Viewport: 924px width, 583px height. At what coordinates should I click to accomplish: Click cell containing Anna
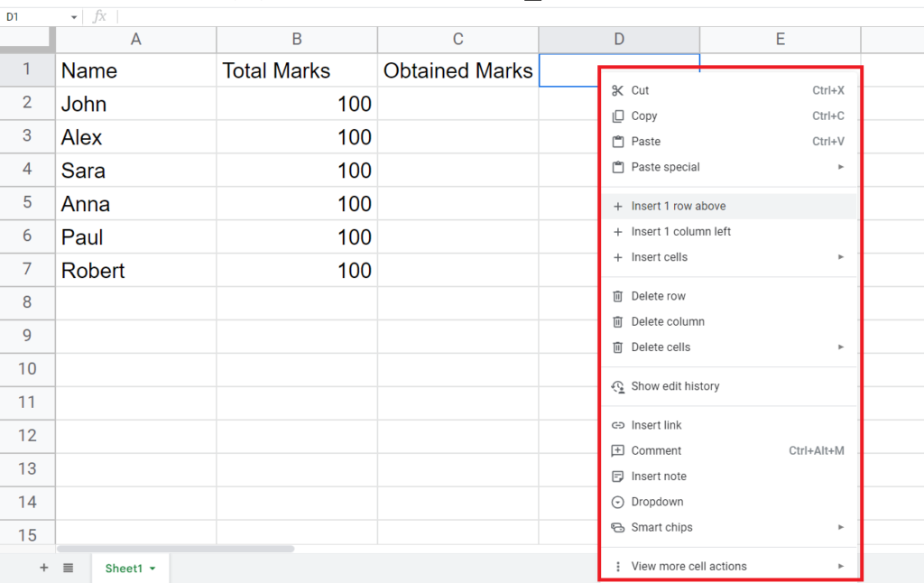coord(136,204)
